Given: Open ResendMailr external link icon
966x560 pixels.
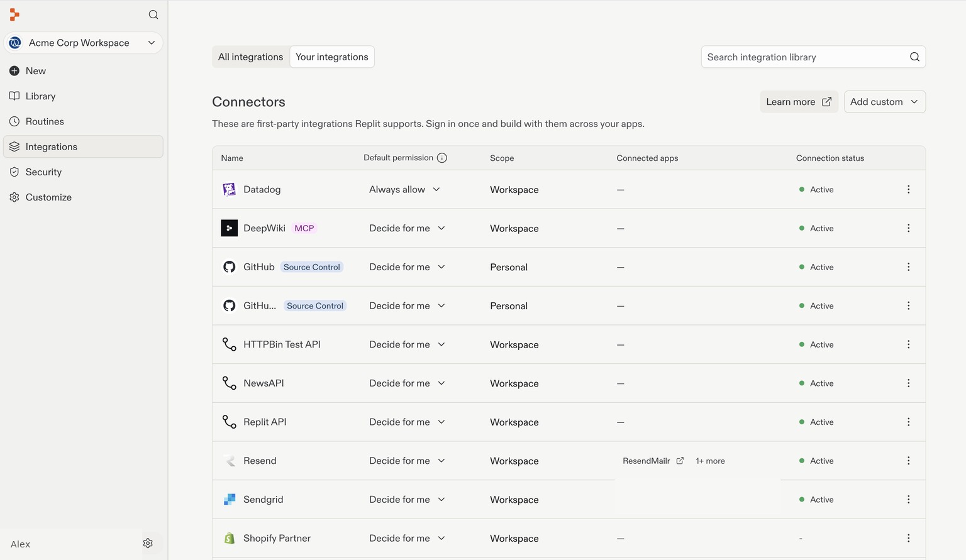Looking at the screenshot, I should [680, 461].
